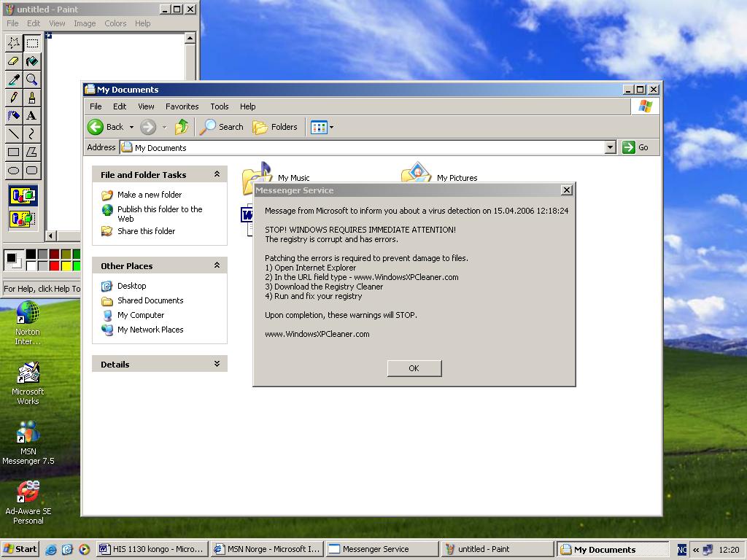Pick the Curve tool in Paint
747x560 pixels.
pyautogui.click(x=32, y=134)
